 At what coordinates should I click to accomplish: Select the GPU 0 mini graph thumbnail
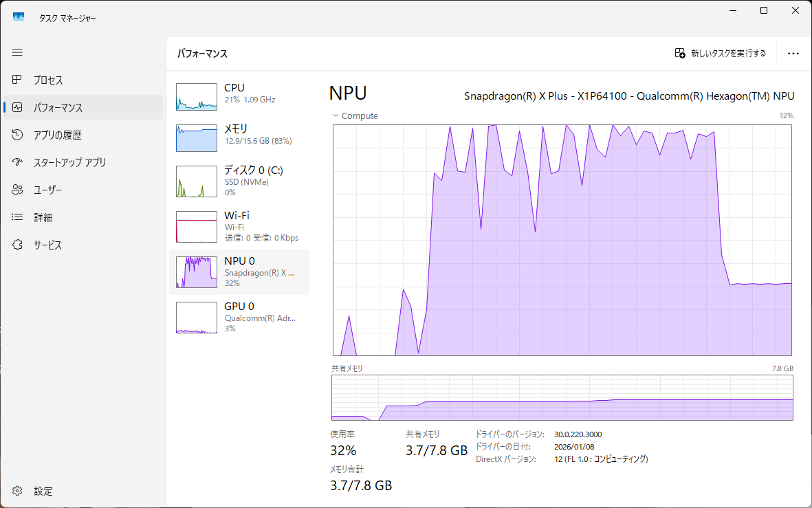(196, 318)
